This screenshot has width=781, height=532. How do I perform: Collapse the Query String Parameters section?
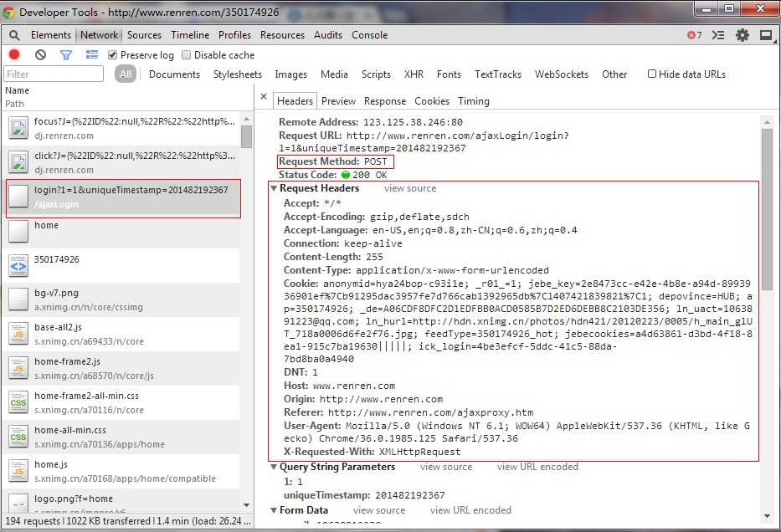[274, 467]
